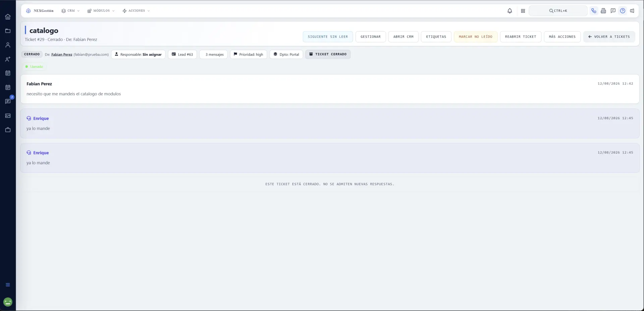The width and height of the screenshot is (644, 311).
Task: Click the workflow nodes icon in top bar
Action: (x=594, y=11)
